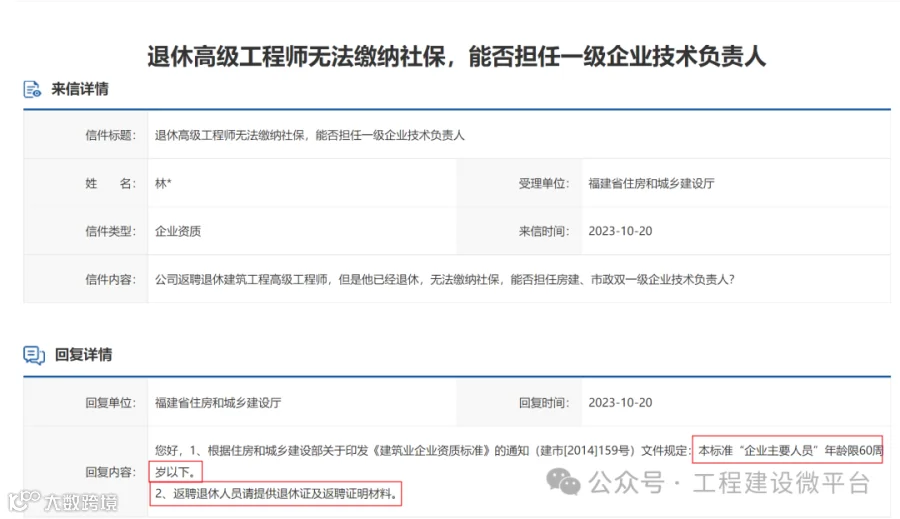Select the 来信详情 section heading
This screenshot has height=519, width=900.
80,90
